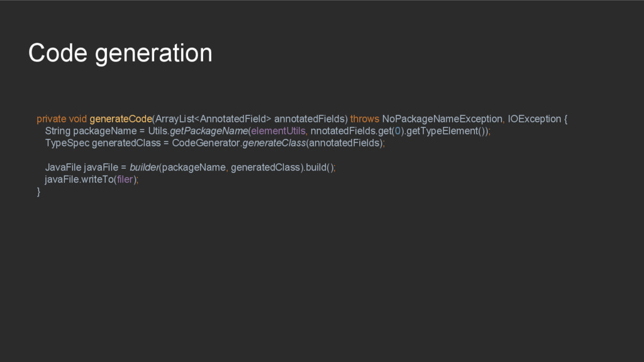Screen dimensions: 644x362
Task: Click the .build() call
Action: coord(320,167)
